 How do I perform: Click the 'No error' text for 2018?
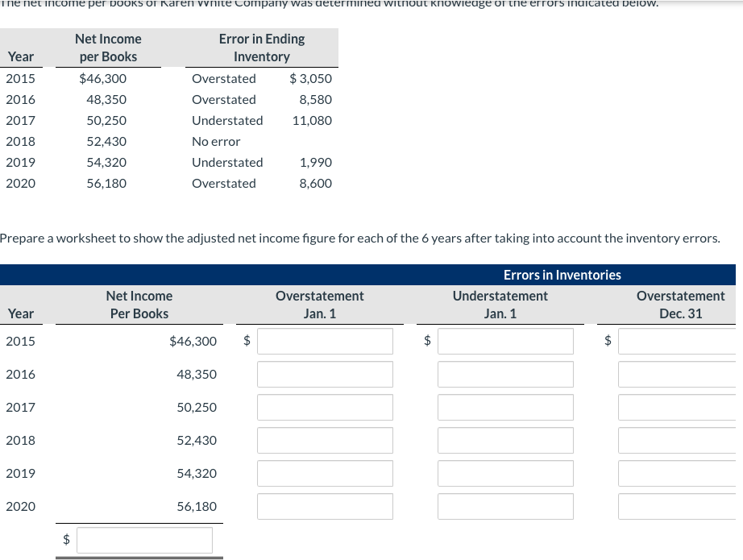coord(216,141)
